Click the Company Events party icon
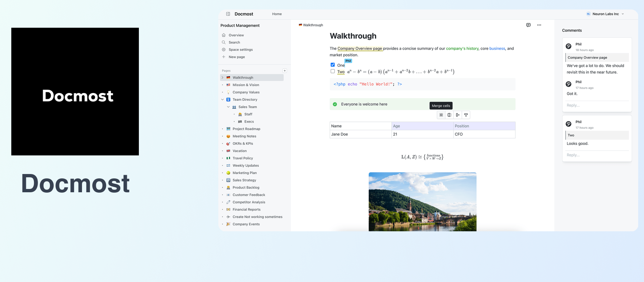The image size is (644, 282). (x=229, y=224)
